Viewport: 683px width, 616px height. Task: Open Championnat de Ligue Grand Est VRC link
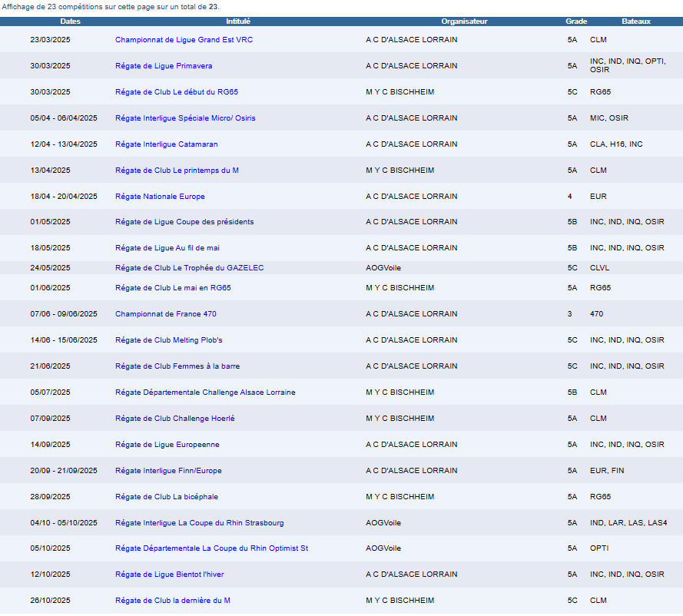pyautogui.click(x=184, y=40)
